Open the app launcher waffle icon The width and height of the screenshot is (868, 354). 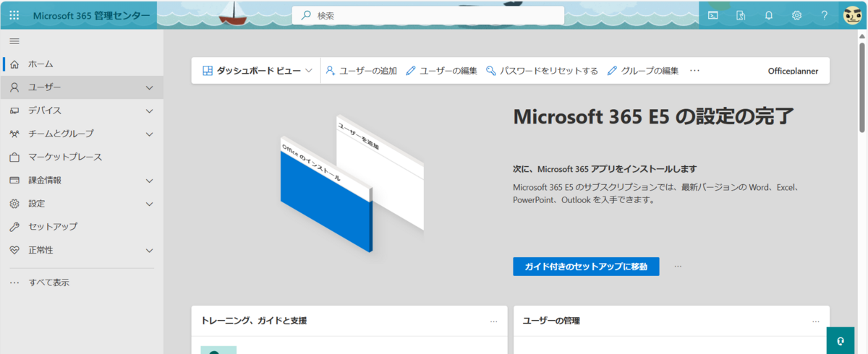click(14, 14)
